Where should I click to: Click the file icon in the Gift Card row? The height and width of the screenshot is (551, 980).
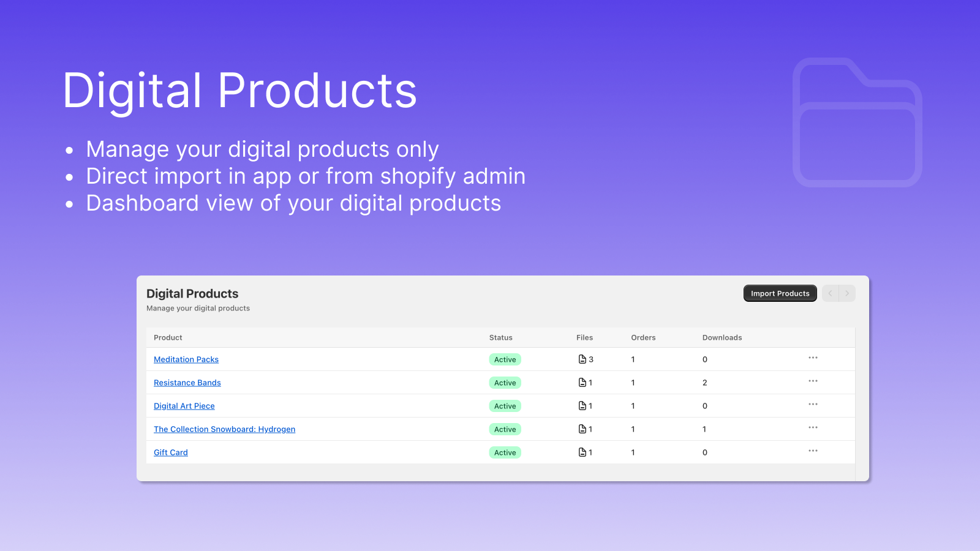(582, 452)
